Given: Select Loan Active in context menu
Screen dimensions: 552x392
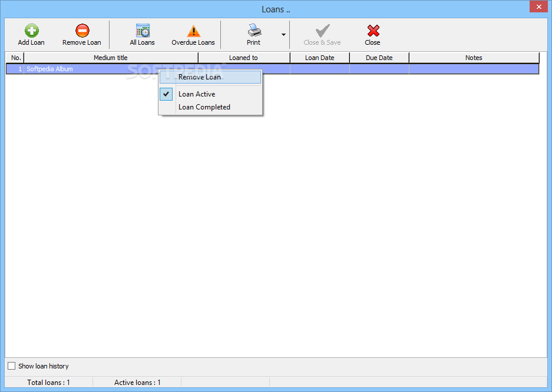Looking at the screenshot, I should click(210, 94).
